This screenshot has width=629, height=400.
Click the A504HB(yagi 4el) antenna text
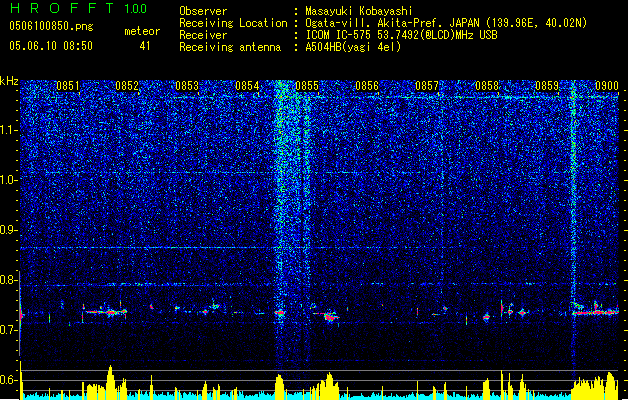coord(353,47)
